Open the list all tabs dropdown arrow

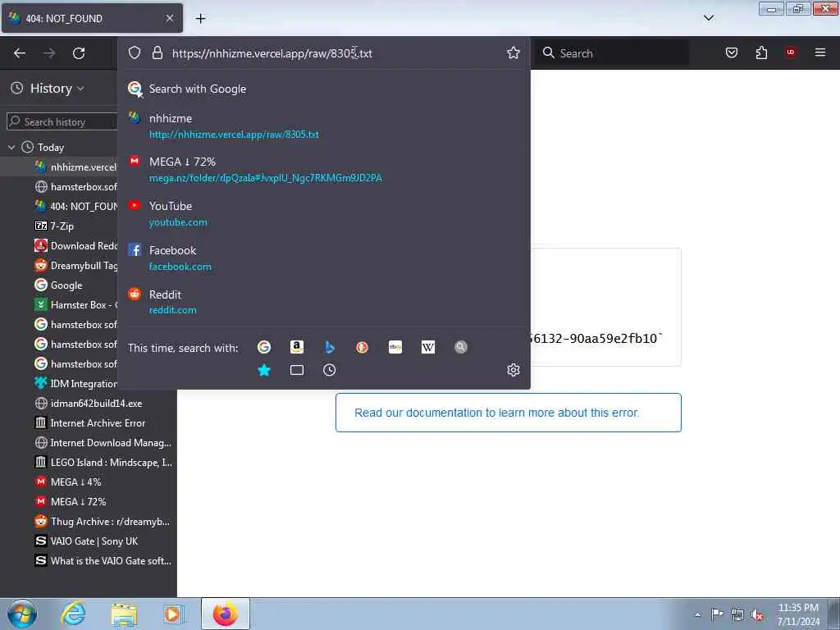pos(708,18)
